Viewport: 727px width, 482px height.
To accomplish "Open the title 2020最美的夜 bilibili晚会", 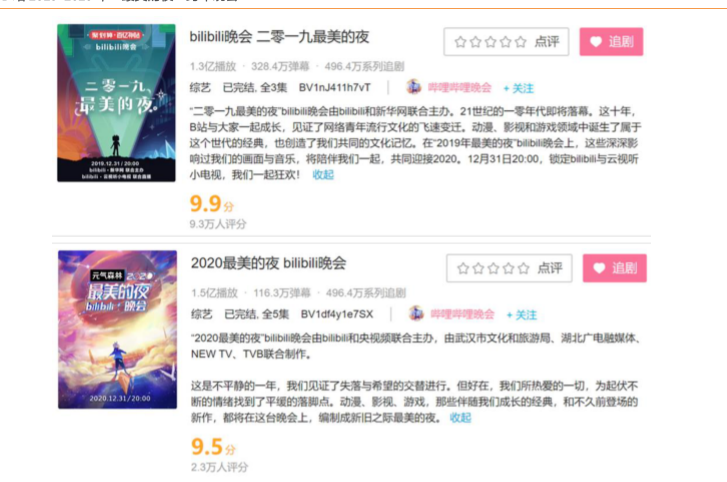I will click(268, 263).
